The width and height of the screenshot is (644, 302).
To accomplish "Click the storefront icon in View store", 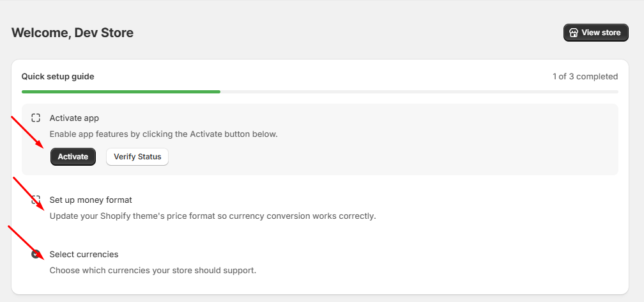I will [574, 33].
